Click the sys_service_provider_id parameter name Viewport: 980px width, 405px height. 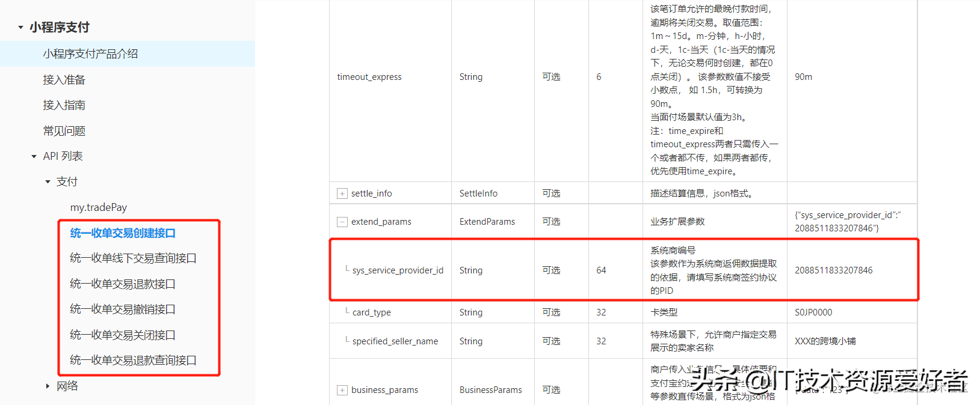click(x=398, y=270)
